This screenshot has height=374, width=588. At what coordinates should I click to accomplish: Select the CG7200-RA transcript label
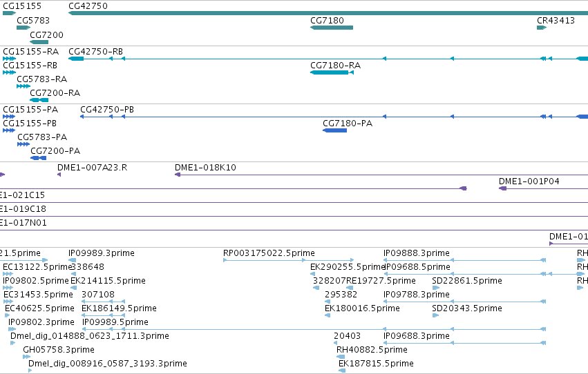click(55, 93)
